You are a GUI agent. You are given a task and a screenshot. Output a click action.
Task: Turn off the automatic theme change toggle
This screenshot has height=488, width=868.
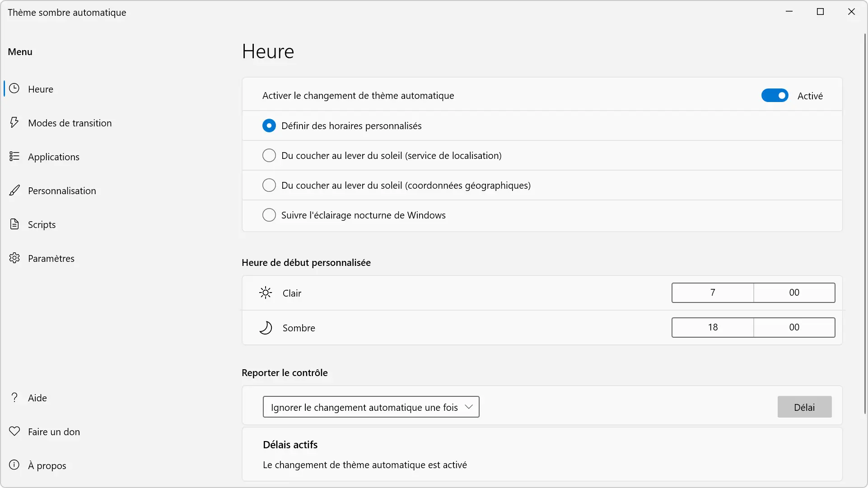(x=775, y=96)
